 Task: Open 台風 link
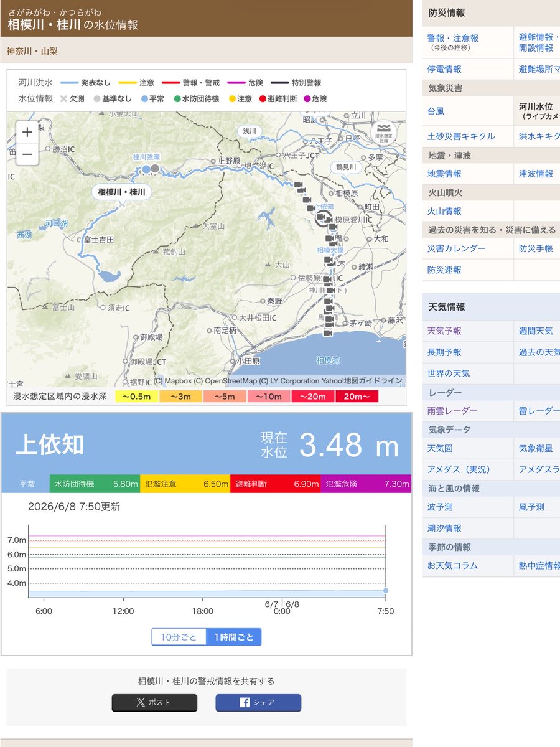(x=436, y=111)
